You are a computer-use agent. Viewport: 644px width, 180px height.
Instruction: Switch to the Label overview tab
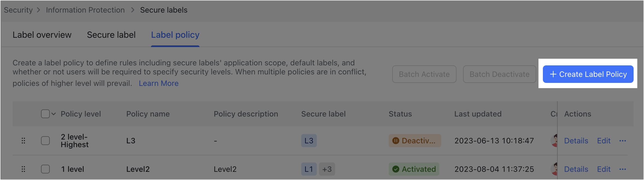tap(42, 35)
